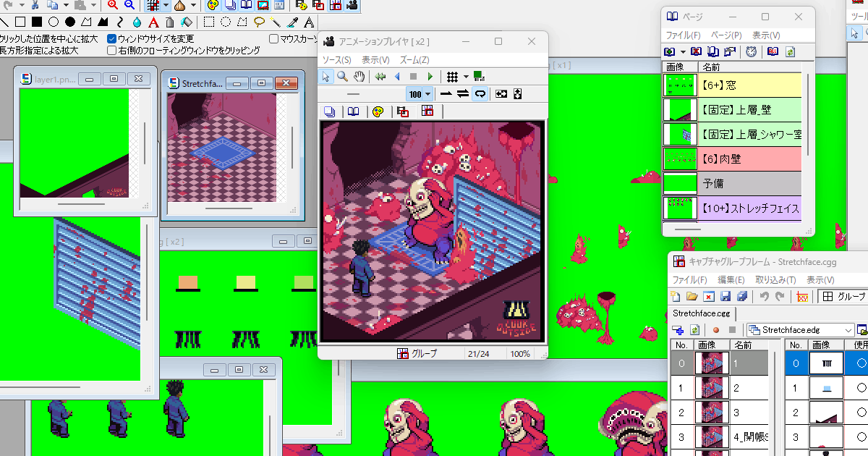Click the rewind-to-start double arrow
Screen dimensions: 868x456
coord(380,77)
